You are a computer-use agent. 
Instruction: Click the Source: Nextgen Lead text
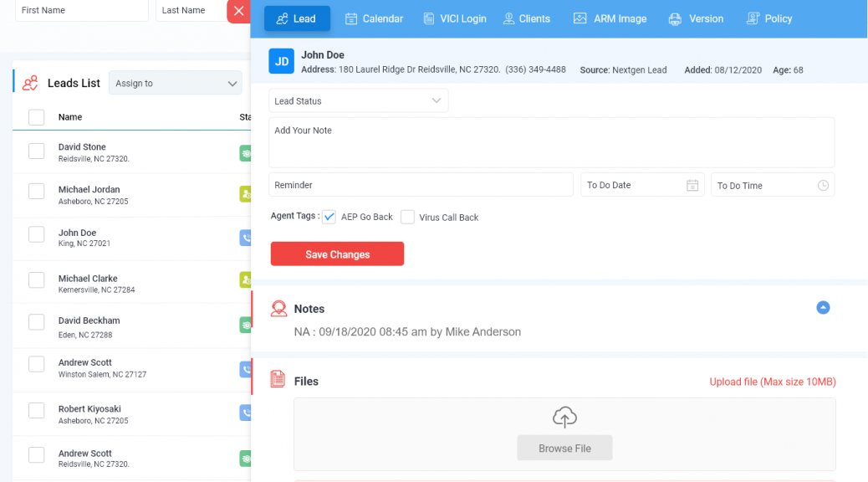click(x=623, y=70)
